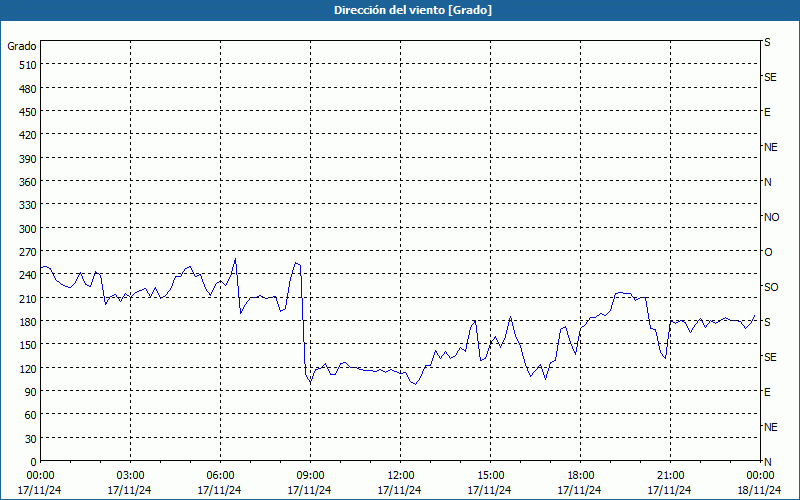This screenshot has height=500, width=800.
Task: Click the 00:00 time label dated 18/11/24
Action: coord(760,476)
